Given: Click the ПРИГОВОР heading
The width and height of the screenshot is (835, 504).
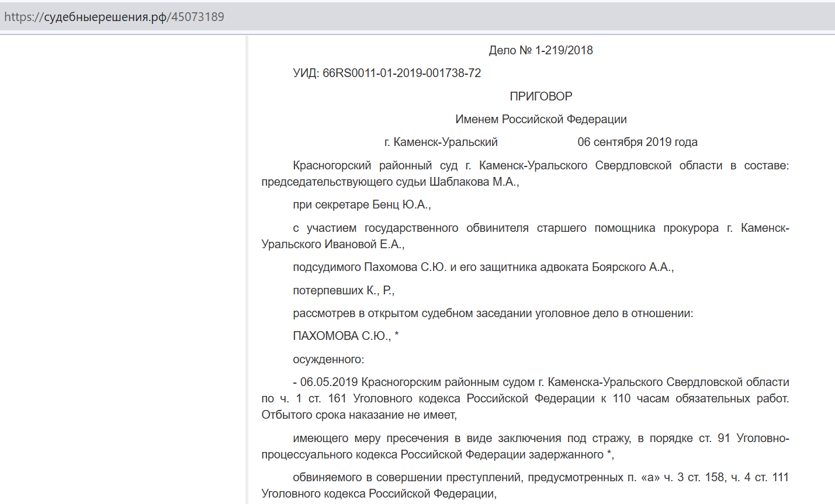Looking at the screenshot, I should [541, 96].
